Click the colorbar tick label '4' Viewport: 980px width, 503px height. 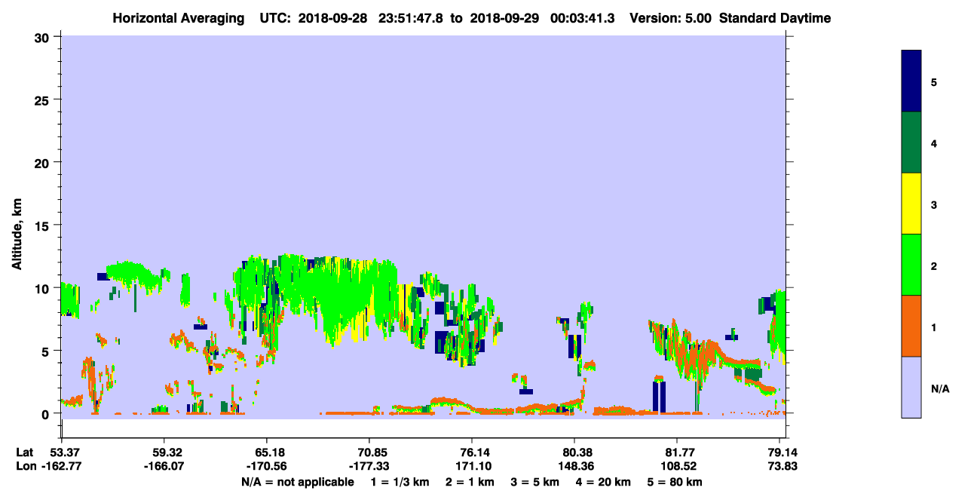pyautogui.click(x=934, y=143)
